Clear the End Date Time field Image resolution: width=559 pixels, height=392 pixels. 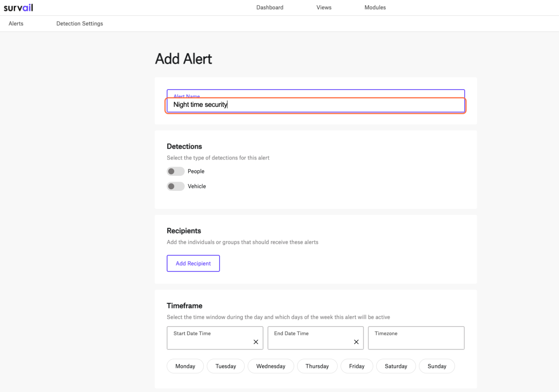pos(356,342)
